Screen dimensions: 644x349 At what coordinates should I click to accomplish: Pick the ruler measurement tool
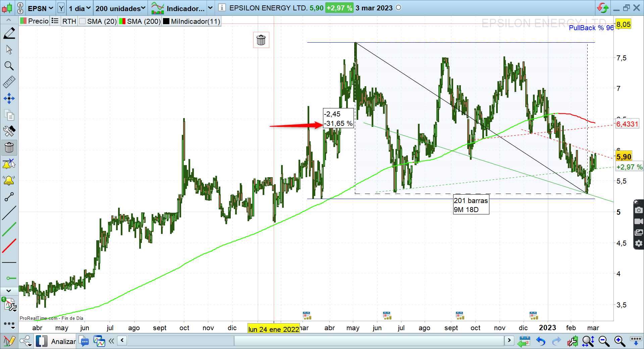[9, 82]
